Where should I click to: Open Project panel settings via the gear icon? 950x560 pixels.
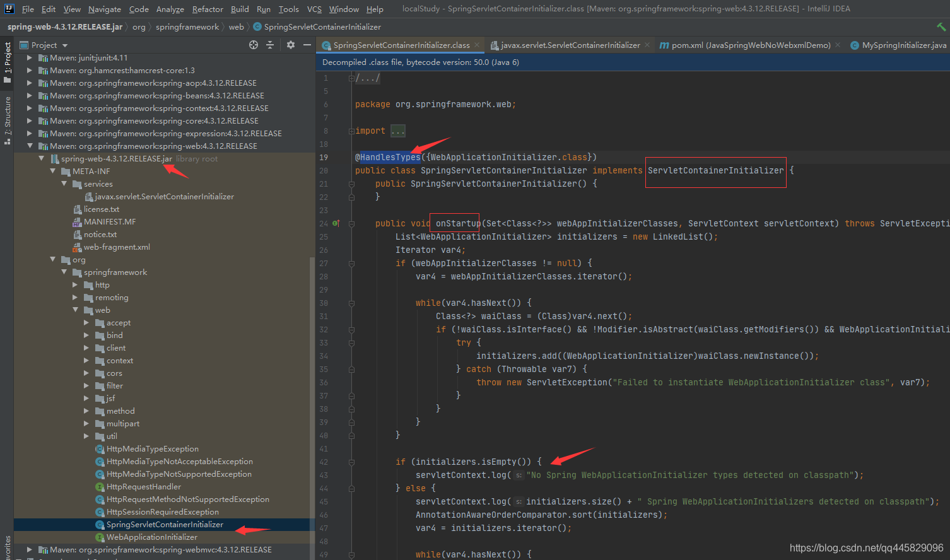pos(290,45)
